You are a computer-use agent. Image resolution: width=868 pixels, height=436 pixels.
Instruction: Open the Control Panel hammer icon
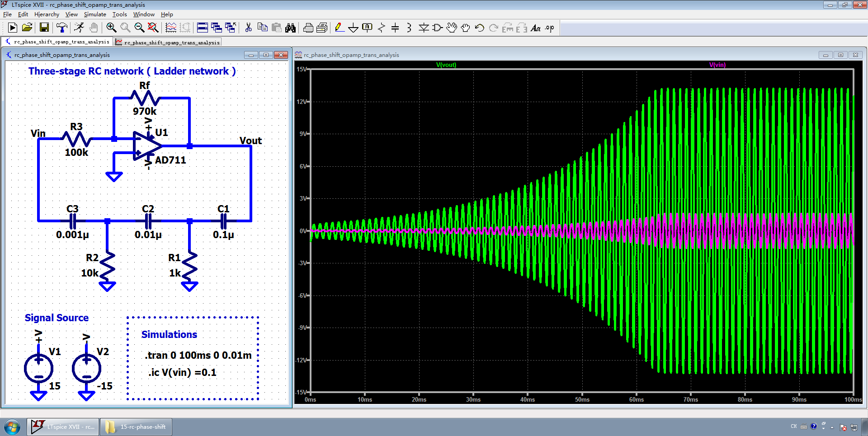[61, 28]
